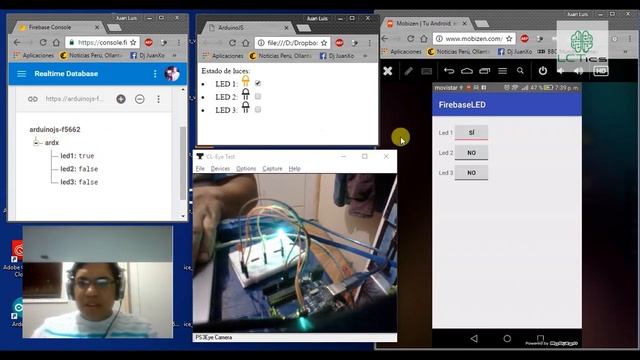Open CL-Eye Test Devices menu
The image size is (640, 360).
point(220,169)
